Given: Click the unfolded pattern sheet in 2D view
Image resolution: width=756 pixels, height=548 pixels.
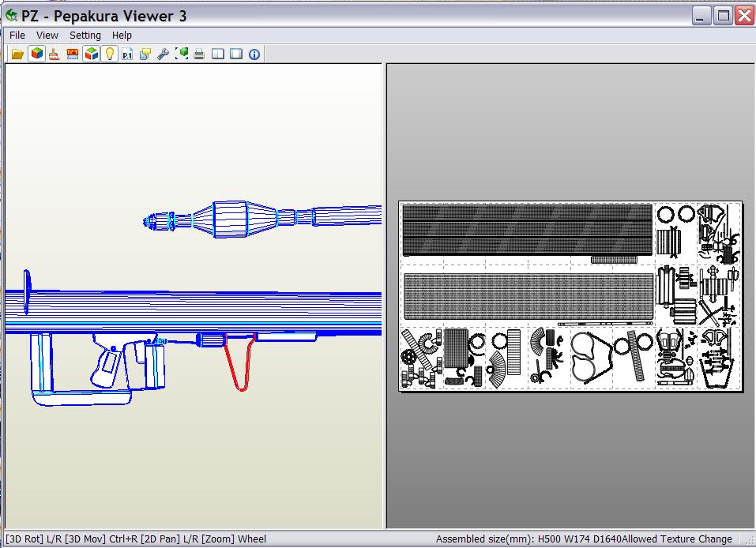Looking at the screenshot, I should pyautogui.click(x=570, y=295).
